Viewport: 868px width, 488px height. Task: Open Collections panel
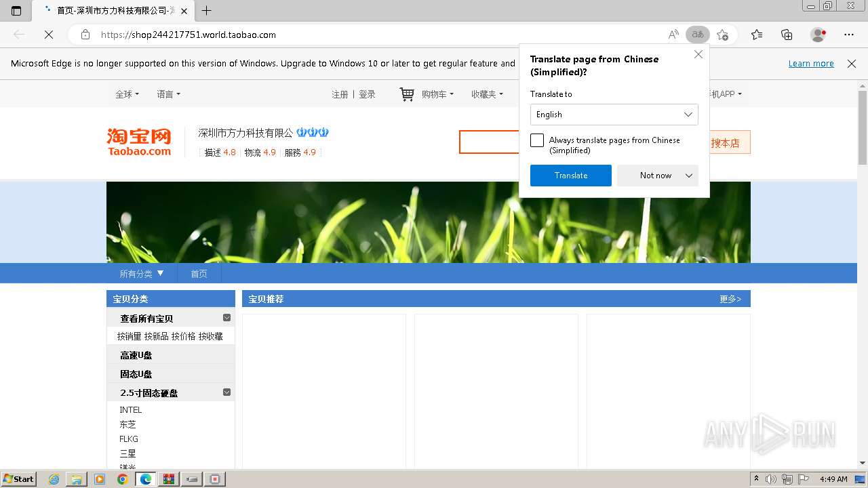[x=787, y=35]
